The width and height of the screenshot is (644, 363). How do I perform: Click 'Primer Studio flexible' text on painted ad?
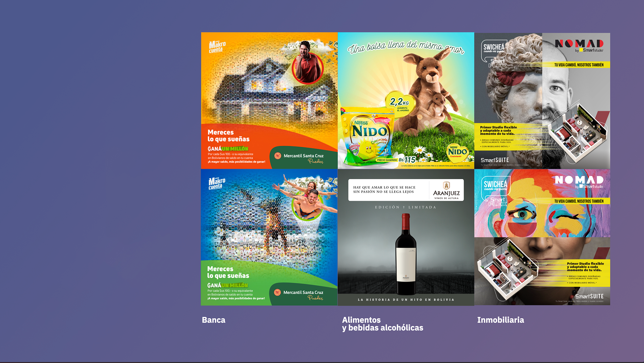[x=585, y=267]
